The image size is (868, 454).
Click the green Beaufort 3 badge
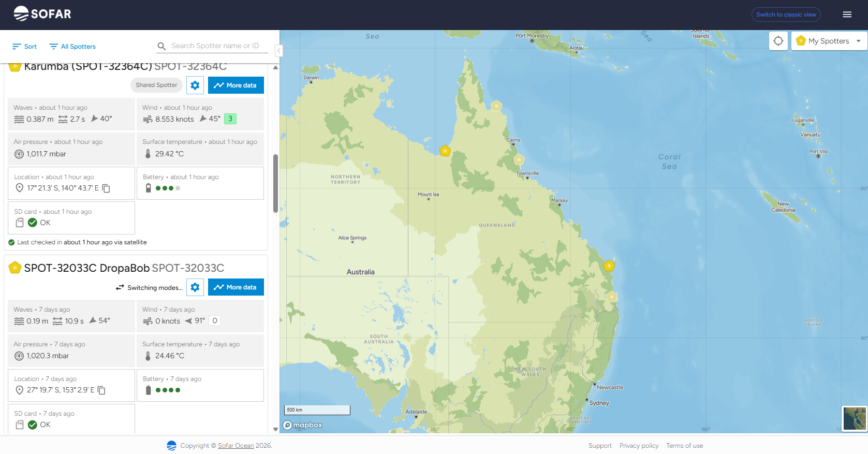coord(230,119)
